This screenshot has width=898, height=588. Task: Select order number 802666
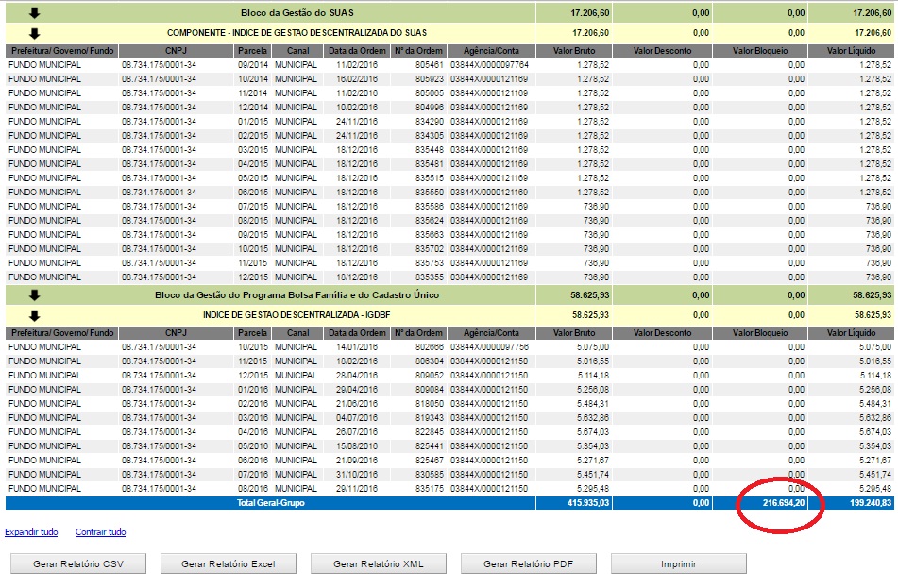point(430,347)
